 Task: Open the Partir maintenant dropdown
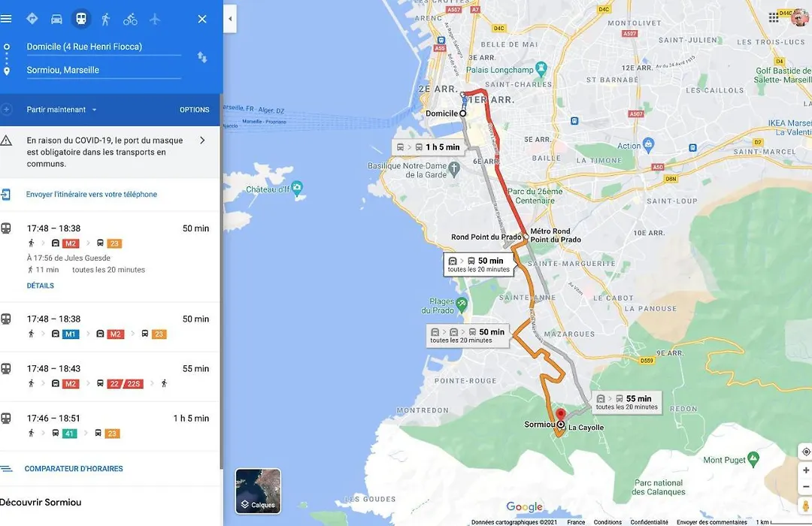pos(62,110)
